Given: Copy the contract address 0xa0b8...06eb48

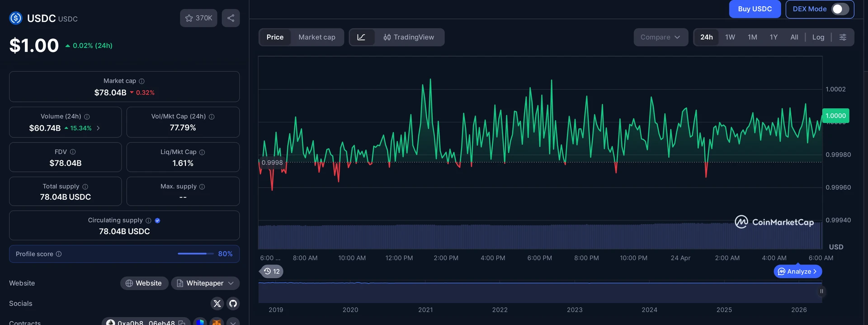Looking at the screenshot, I should pos(182,323).
